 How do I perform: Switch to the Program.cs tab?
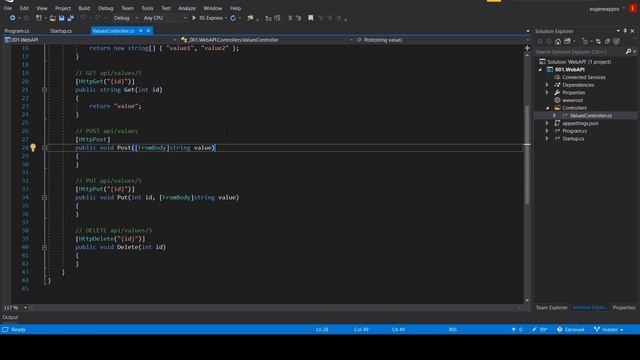(x=17, y=31)
